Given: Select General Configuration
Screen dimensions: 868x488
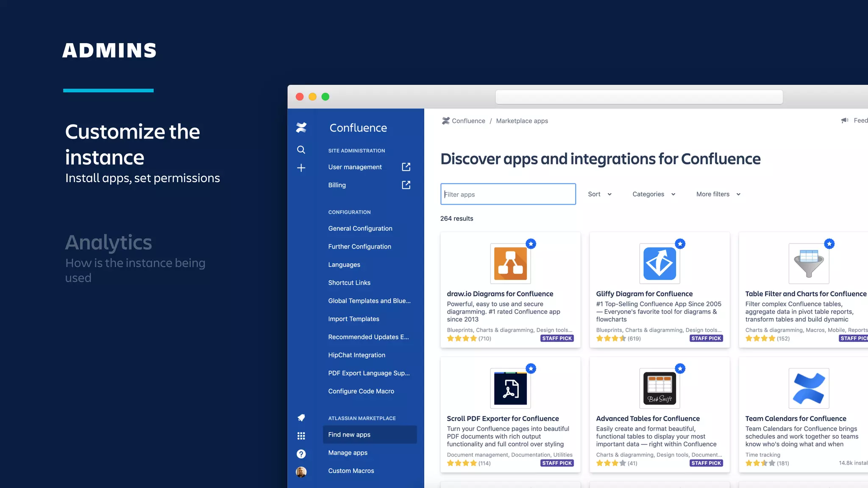Looking at the screenshot, I should coord(360,228).
